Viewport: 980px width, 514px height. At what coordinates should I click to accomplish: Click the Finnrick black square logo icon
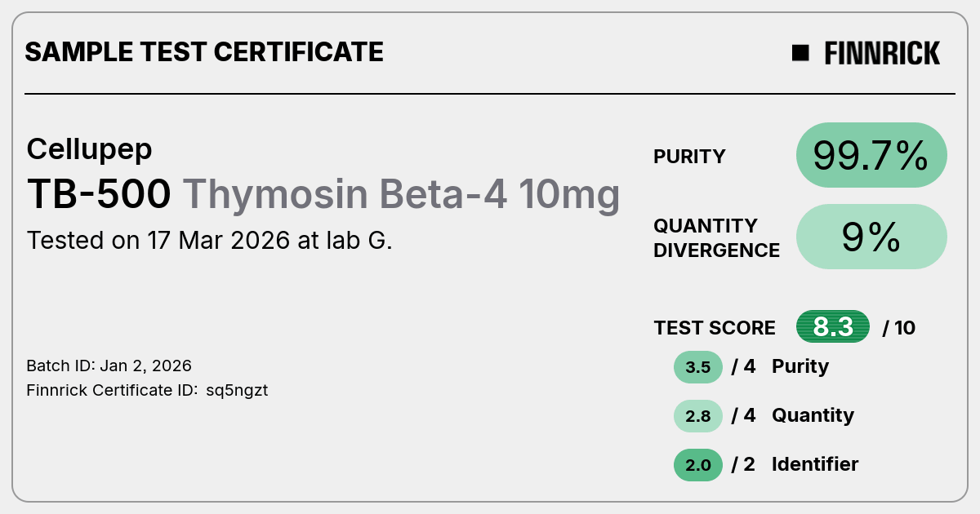coord(800,53)
